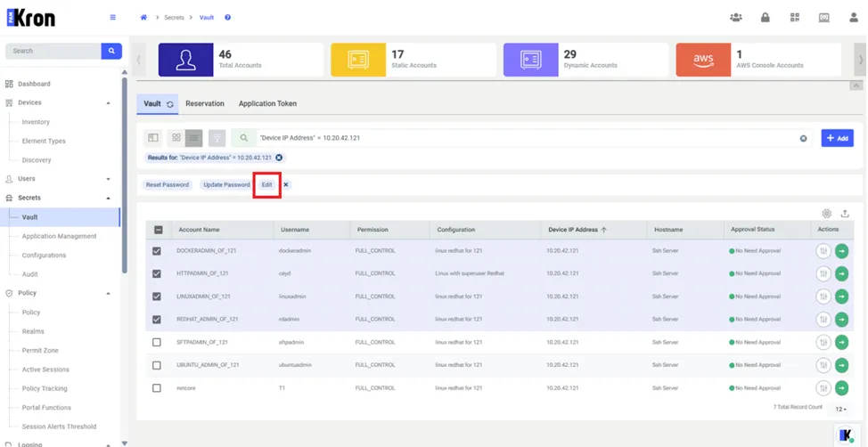Go to home via breadcrumb icon
Screen dimensions: 868x447
click(143, 17)
